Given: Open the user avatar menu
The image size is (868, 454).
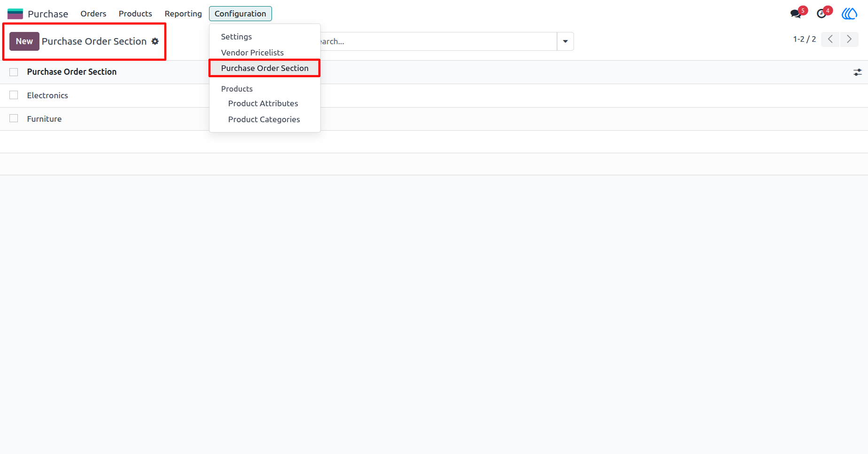Looking at the screenshot, I should click(x=849, y=14).
